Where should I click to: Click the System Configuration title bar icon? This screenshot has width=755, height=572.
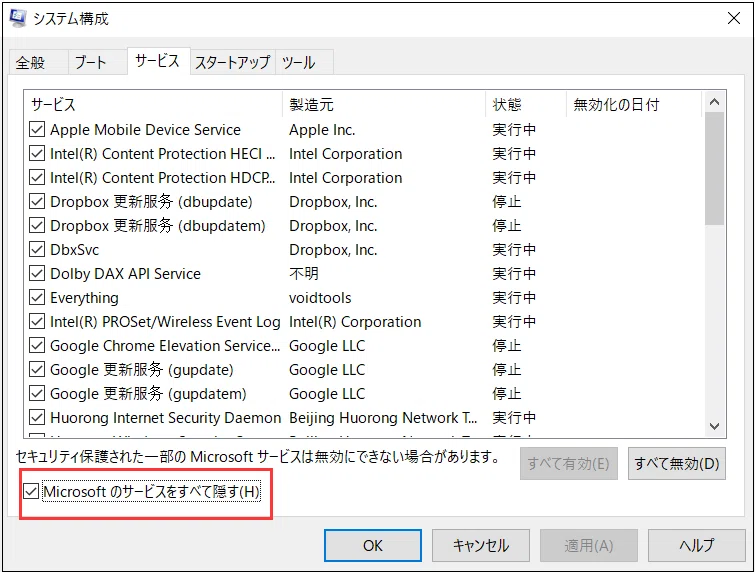pyautogui.click(x=18, y=18)
